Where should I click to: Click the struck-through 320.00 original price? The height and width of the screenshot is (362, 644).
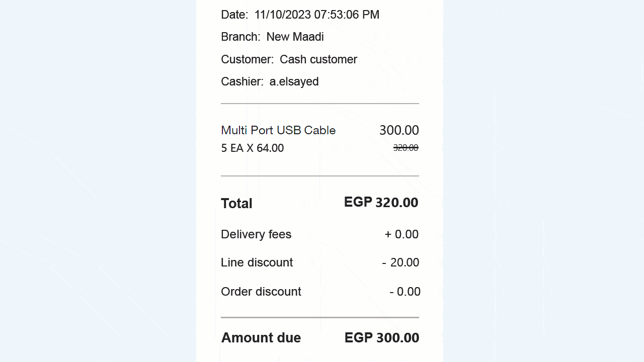click(x=406, y=147)
